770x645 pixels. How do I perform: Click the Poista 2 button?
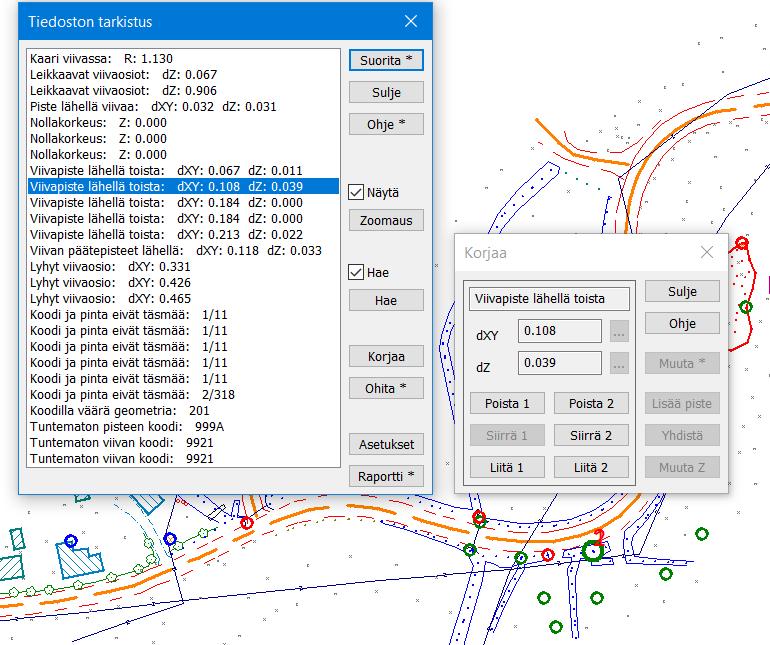[x=591, y=403]
